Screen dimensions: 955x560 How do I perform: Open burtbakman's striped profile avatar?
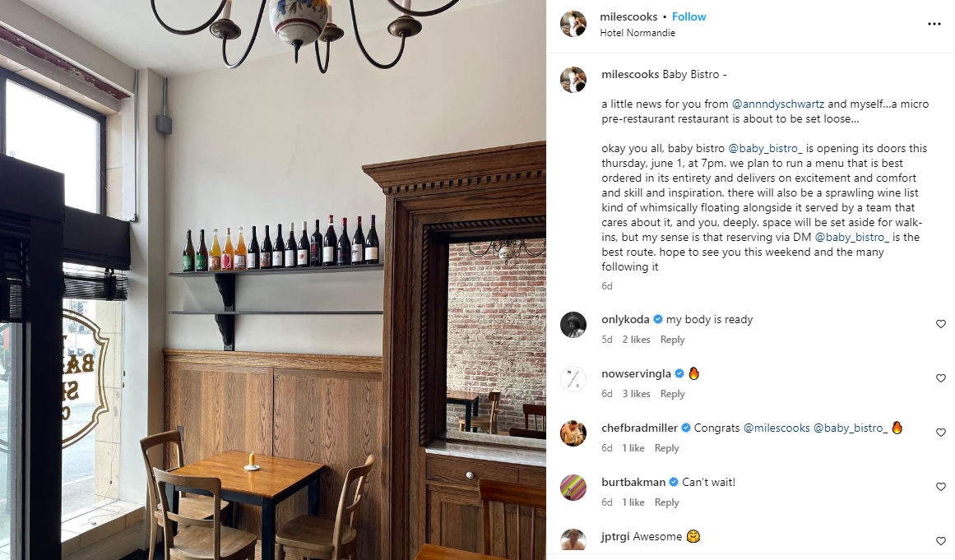(573, 487)
